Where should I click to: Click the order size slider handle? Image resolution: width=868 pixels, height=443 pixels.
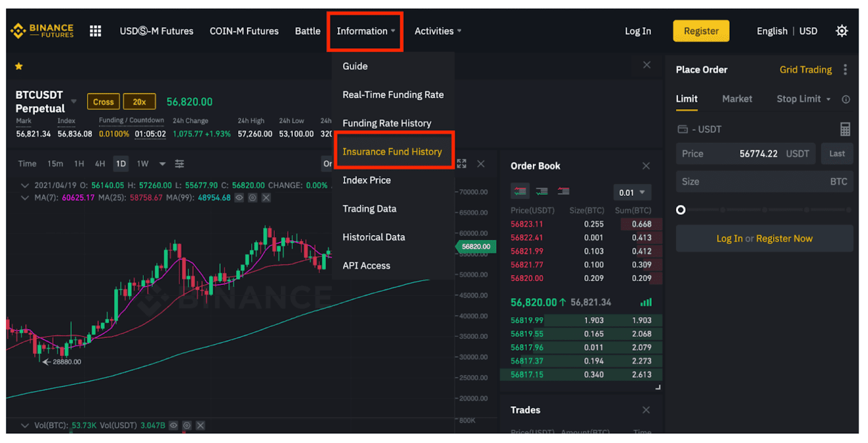tap(681, 210)
